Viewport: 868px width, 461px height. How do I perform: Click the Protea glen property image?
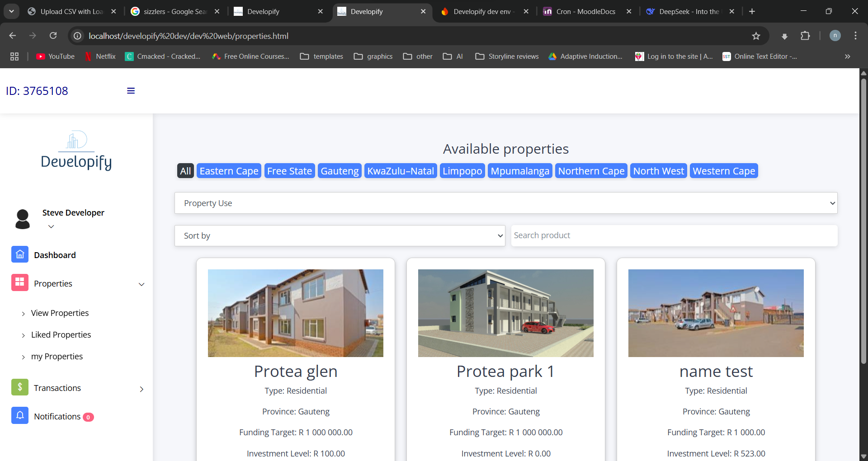tap(296, 313)
